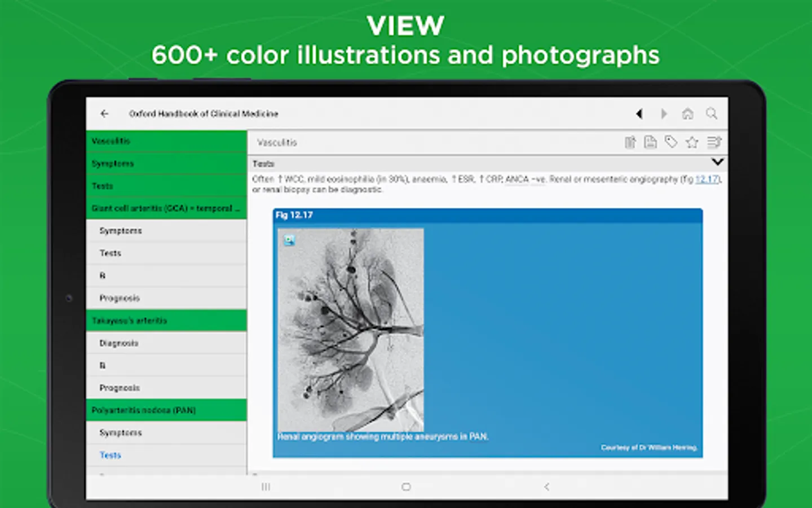Go to previous page with black left triangle
812x508 pixels.
[639, 113]
